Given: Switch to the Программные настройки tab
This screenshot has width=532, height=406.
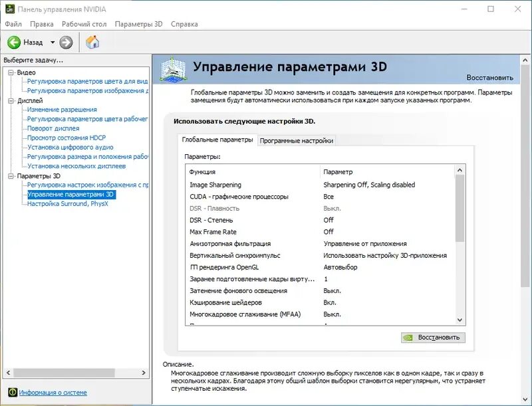Looking at the screenshot, I should click(x=297, y=141).
